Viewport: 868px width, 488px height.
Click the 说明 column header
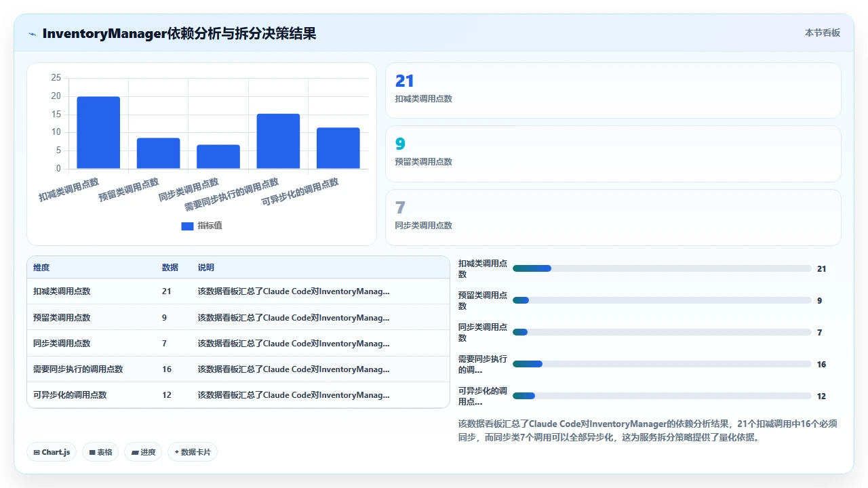[206, 268]
